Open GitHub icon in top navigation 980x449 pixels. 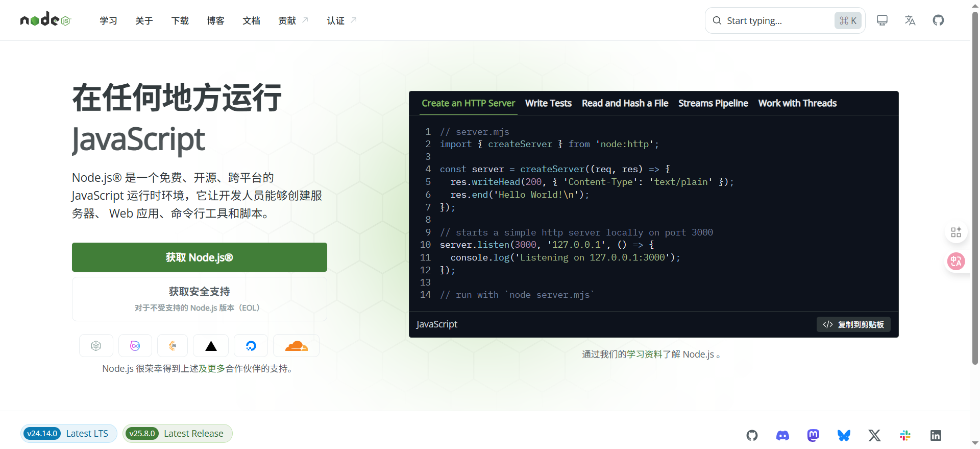[938, 20]
